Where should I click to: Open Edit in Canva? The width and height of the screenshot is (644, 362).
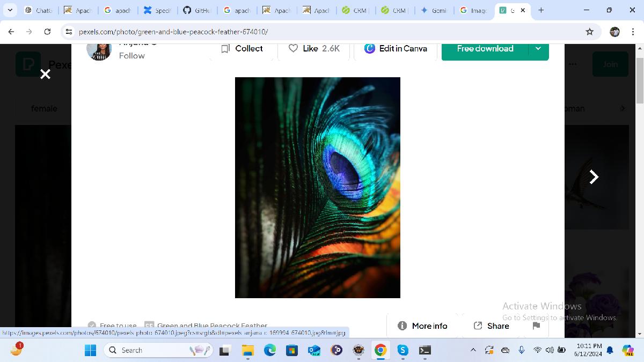396,49
